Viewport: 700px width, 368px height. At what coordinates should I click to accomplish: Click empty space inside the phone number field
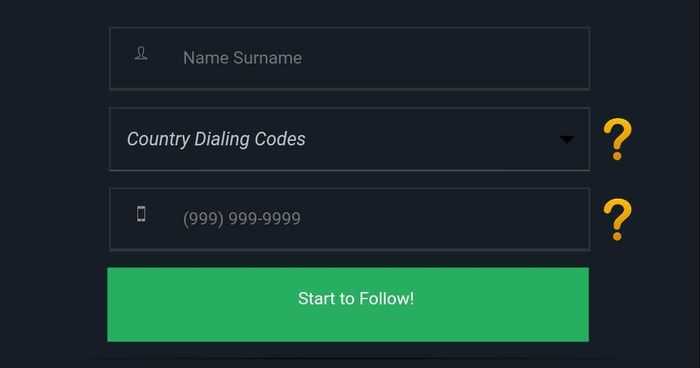pos(446,219)
